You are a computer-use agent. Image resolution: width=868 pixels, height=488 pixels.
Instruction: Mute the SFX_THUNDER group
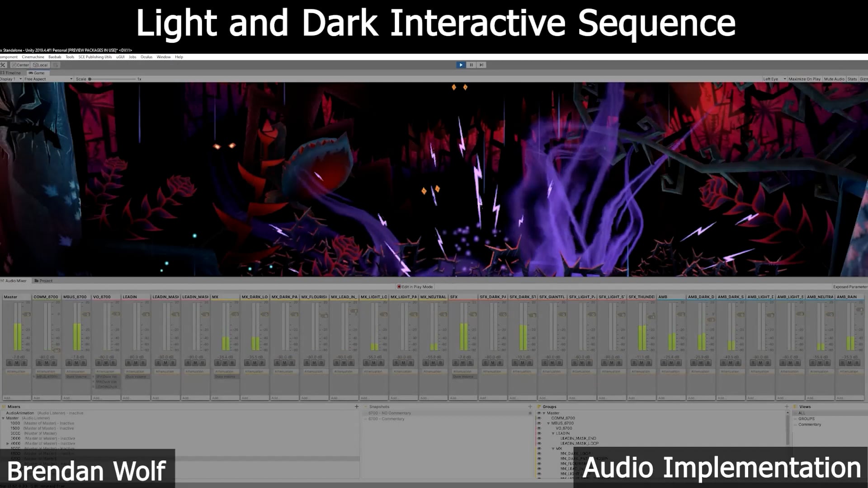641,363
